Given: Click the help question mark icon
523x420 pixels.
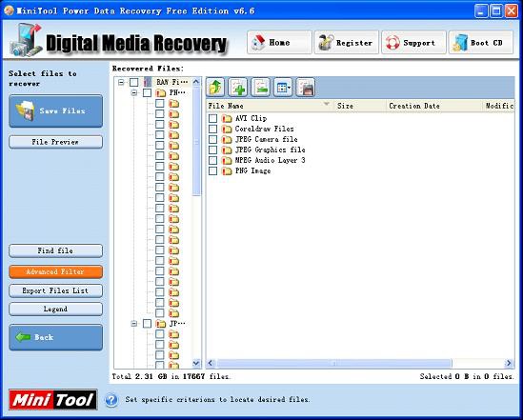Looking at the screenshot, I should (x=111, y=400).
